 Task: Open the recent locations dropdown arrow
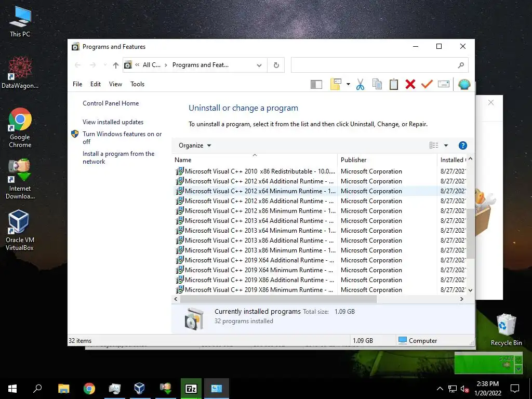pos(105,65)
